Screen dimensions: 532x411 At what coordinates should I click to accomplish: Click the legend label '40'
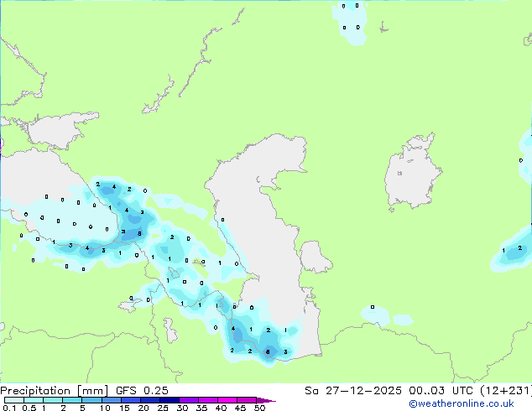click(x=221, y=408)
